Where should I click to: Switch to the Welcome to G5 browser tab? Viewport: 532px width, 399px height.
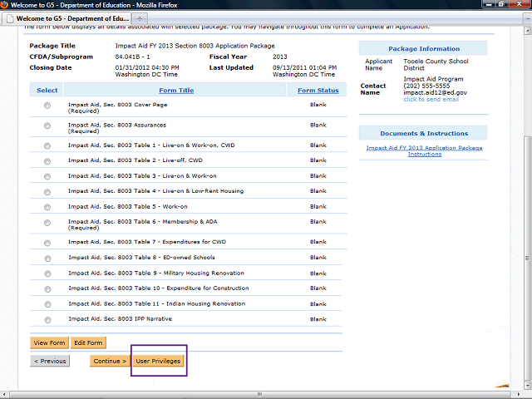pos(66,18)
